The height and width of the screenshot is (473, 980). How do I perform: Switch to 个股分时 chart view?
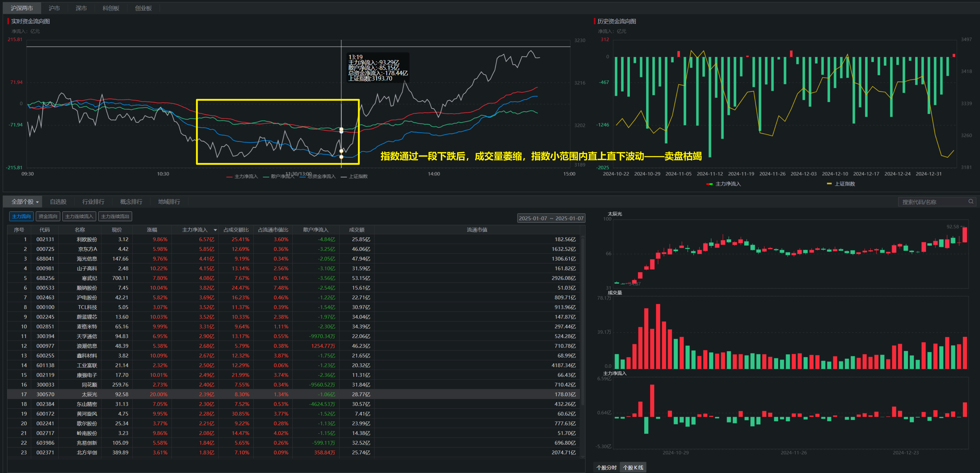(606, 467)
